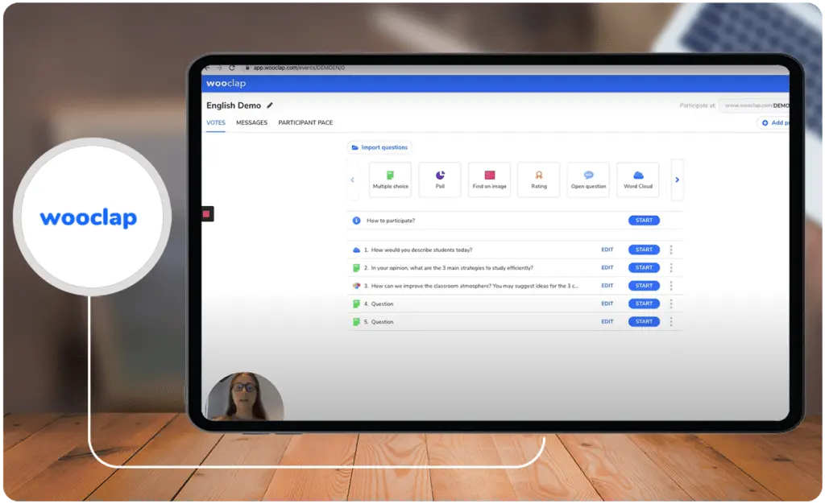The width and height of the screenshot is (825, 504).
Task: Edit question 1 about describing students
Action: coord(607,250)
